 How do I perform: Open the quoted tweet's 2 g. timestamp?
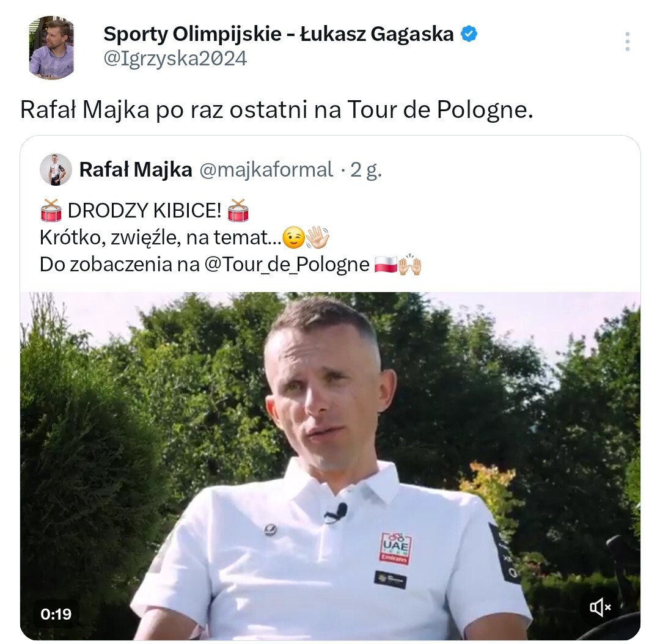[x=366, y=170]
